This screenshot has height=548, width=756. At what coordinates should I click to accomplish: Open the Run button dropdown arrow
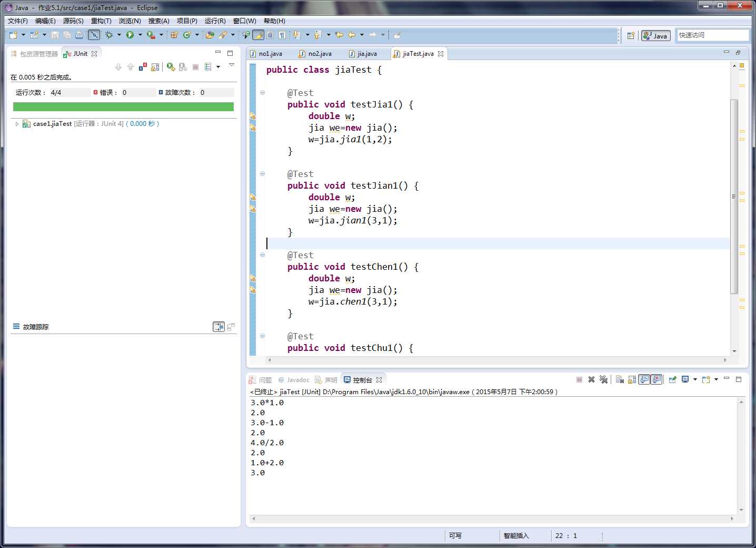tap(140, 35)
